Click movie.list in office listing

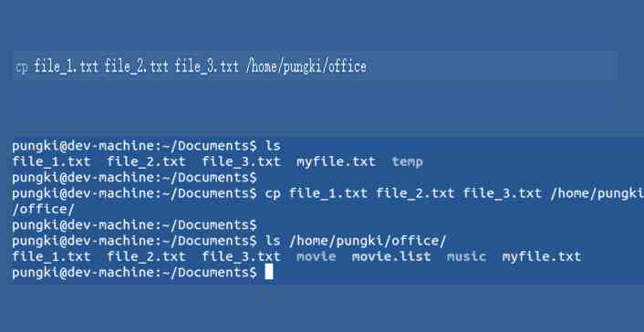pyautogui.click(x=391, y=257)
